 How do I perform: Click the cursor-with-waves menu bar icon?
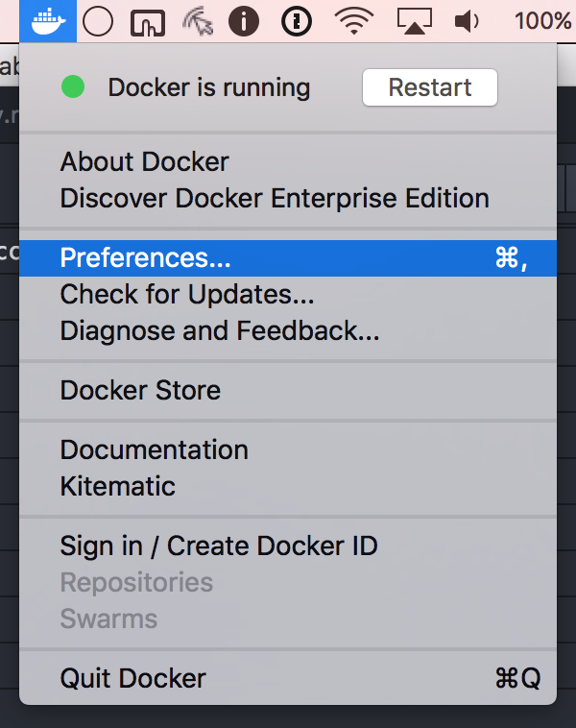coord(196,21)
